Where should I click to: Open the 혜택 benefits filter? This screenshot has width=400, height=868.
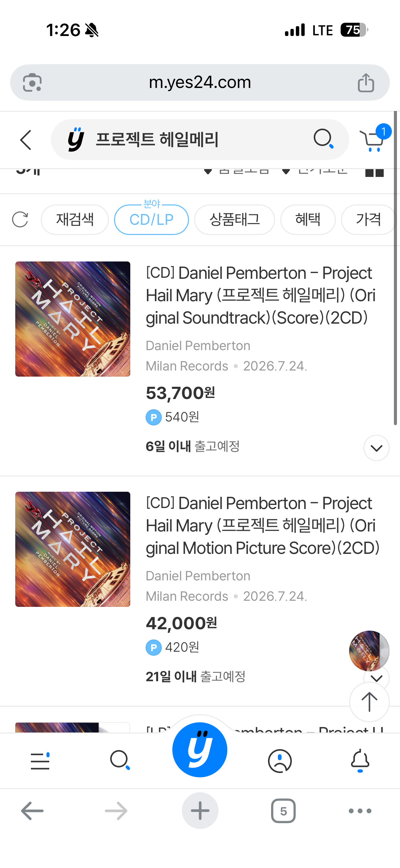click(308, 220)
